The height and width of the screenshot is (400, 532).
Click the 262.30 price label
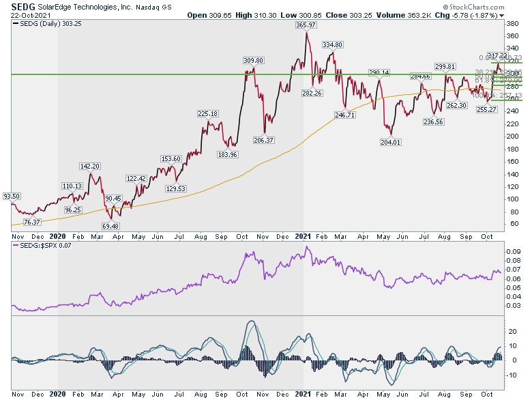pos(456,106)
